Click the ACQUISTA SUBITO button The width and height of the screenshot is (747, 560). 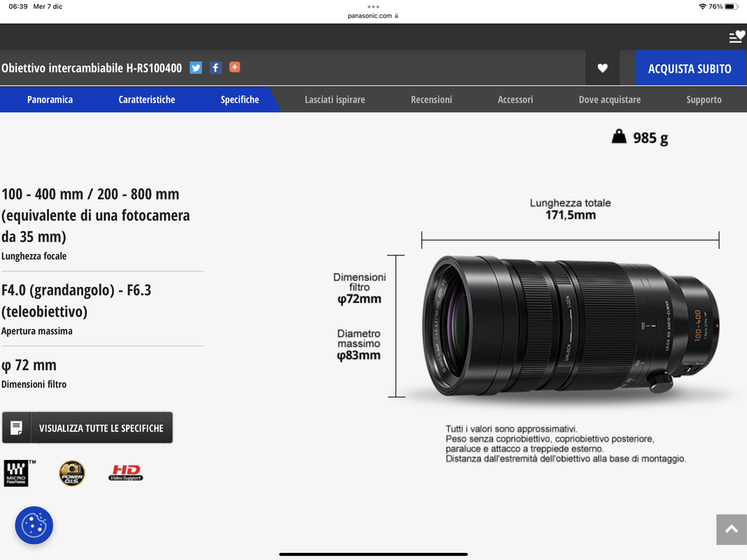point(690,69)
